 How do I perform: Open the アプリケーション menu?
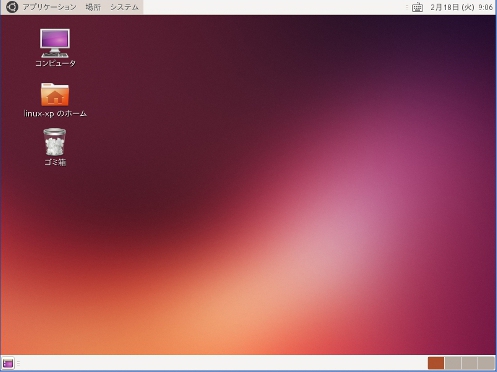pyautogui.click(x=49, y=7)
